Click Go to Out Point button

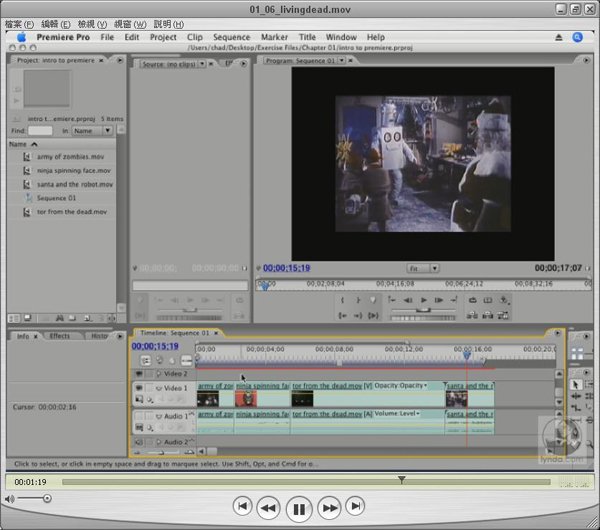coord(358,315)
